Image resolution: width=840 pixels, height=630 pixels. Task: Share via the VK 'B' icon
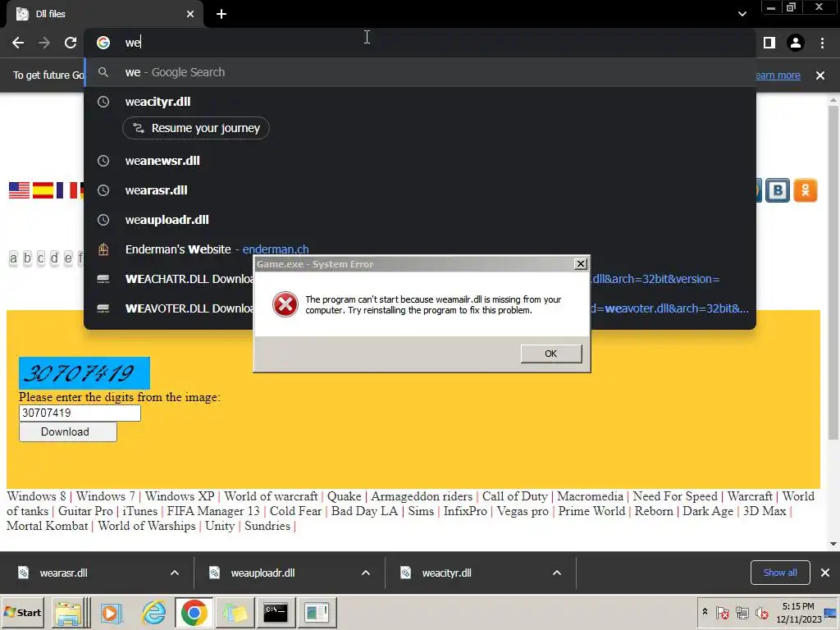click(x=778, y=190)
